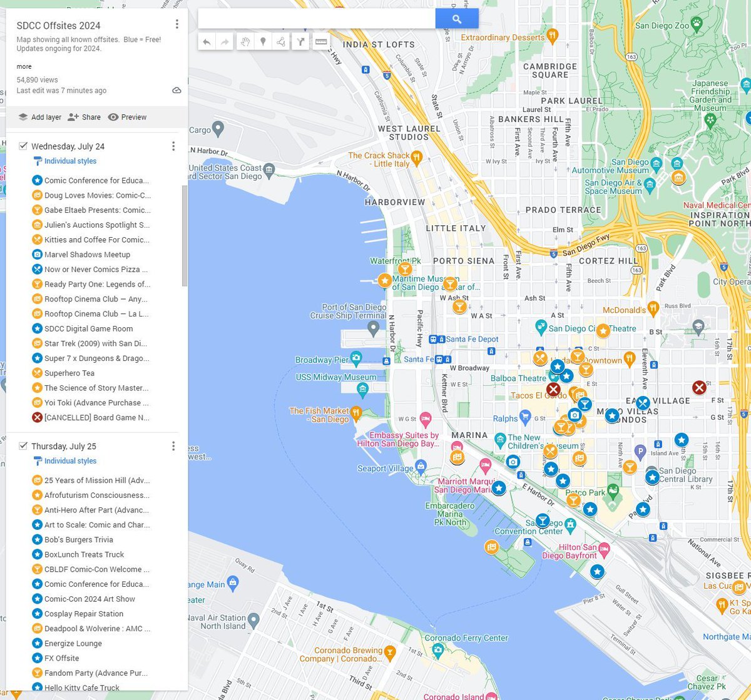Redo the last map edit
The image size is (751, 700).
(224, 41)
